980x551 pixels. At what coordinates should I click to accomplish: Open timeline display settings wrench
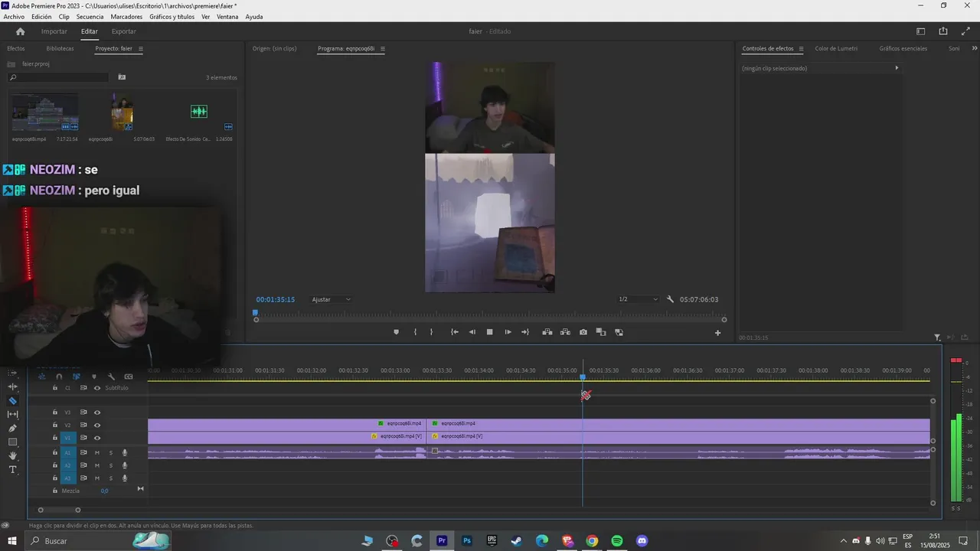tap(111, 377)
